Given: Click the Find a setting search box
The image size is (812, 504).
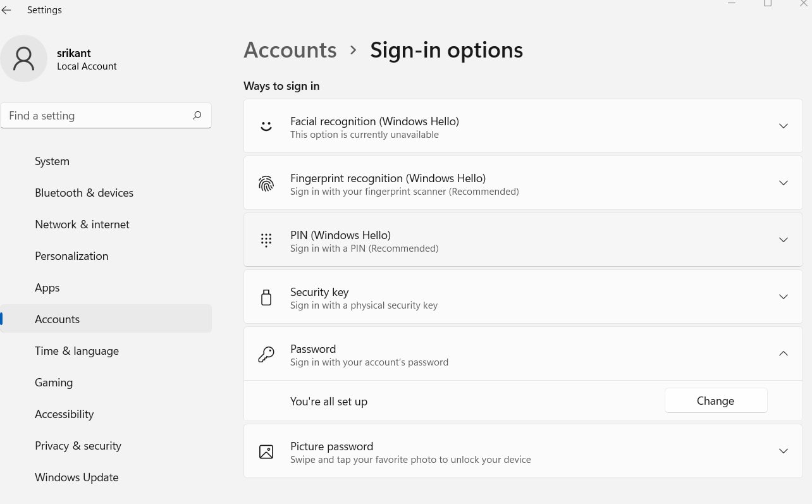Looking at the screenshot, I should click(x=106, y=116).
